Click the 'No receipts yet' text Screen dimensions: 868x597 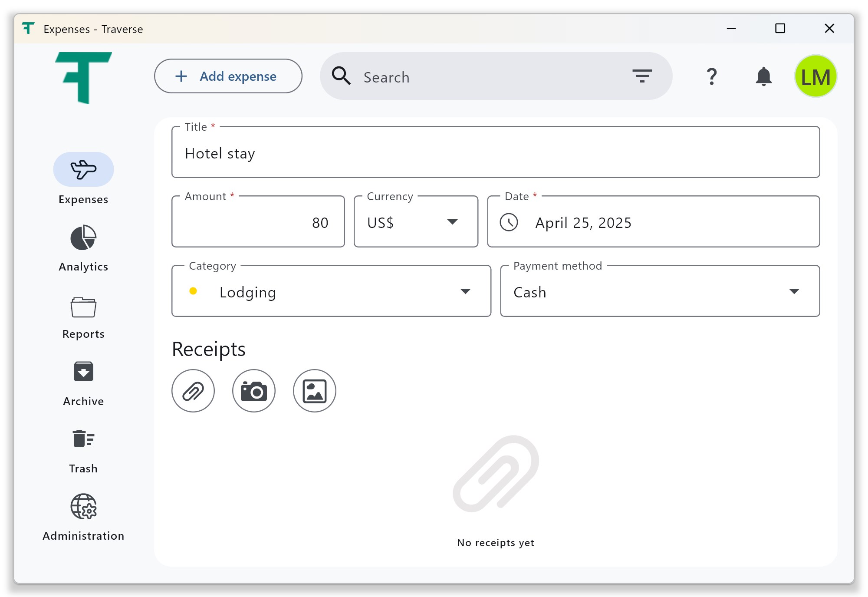point(496,543)
